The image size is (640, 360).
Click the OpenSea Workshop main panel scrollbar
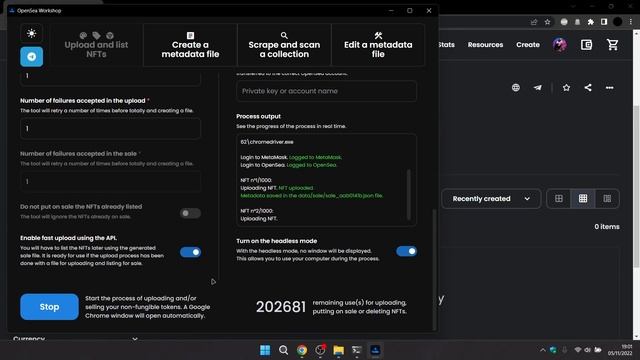click(x=434, y=269)
